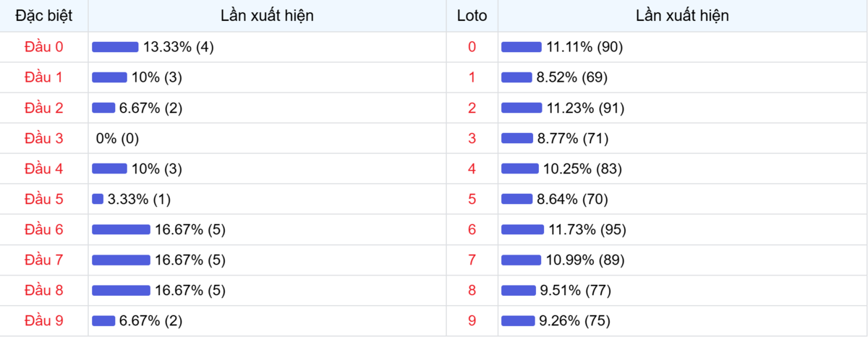Select the 'Đầu 4' row label
The width and height of the screenshot is (868, 337).
coord(44,168)
